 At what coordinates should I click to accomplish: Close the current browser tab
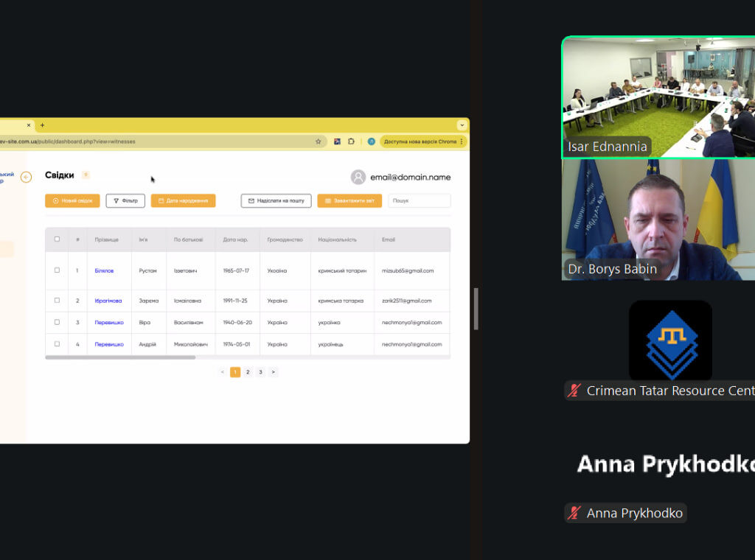(x=29, y=125)
